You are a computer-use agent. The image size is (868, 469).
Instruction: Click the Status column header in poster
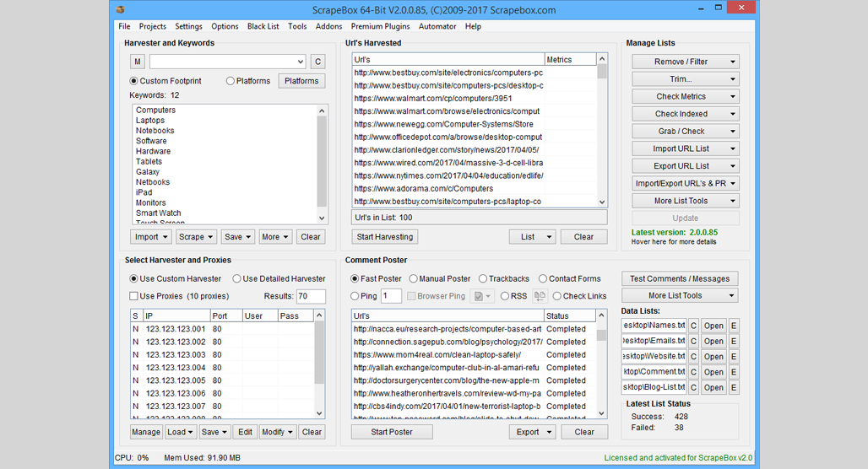click(570, 315)
